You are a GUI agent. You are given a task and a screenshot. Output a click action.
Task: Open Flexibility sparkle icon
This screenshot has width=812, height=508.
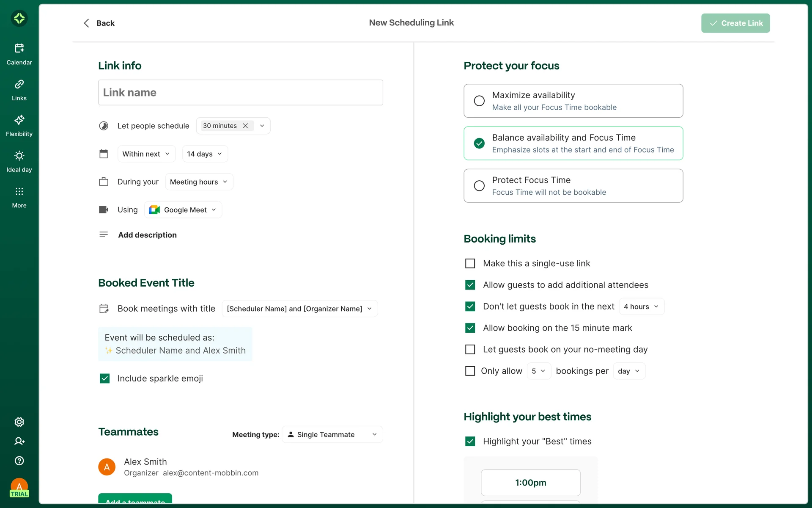coord(19,120)
